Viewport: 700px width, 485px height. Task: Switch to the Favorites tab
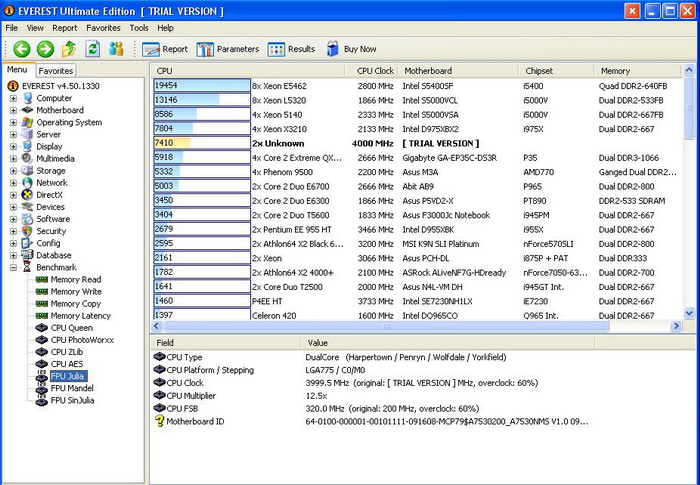pos(55,71)
